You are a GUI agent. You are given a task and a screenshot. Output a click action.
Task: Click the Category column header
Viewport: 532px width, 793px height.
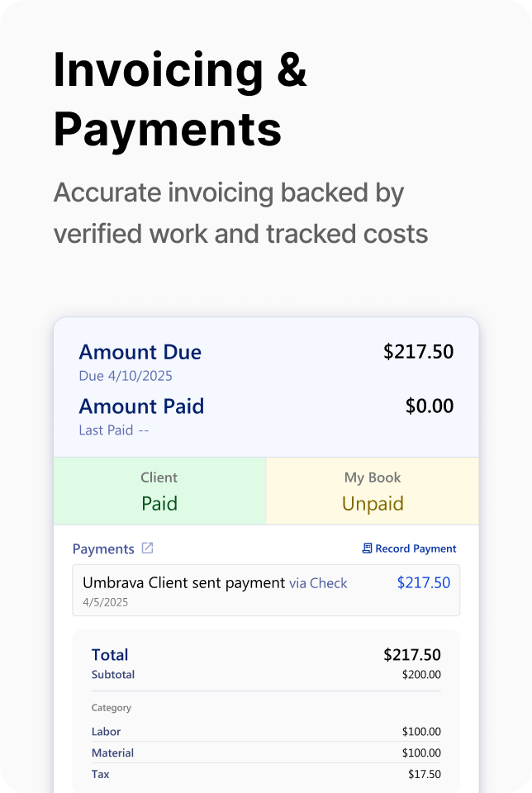112,708
